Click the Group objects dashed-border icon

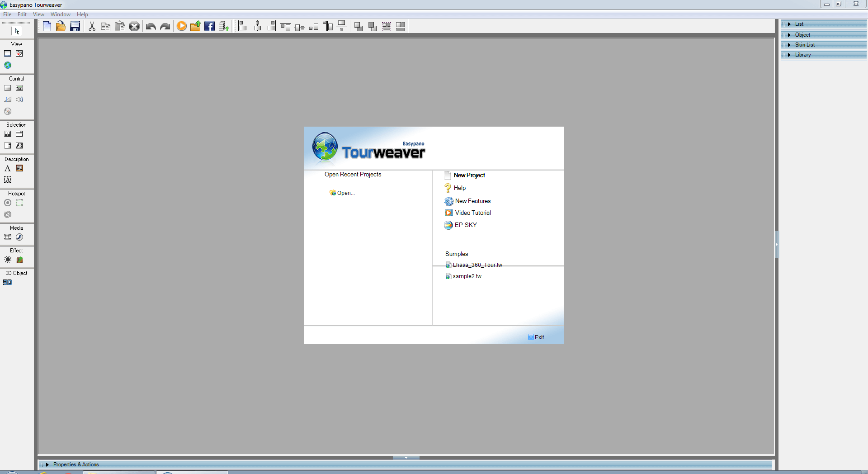pyautogui.click(x=387, y=26)
